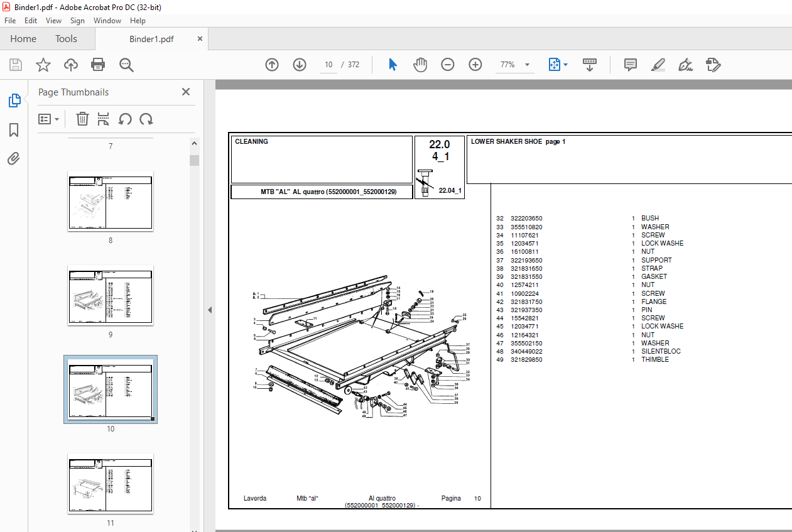Open the View menu

tap(53, 21)
